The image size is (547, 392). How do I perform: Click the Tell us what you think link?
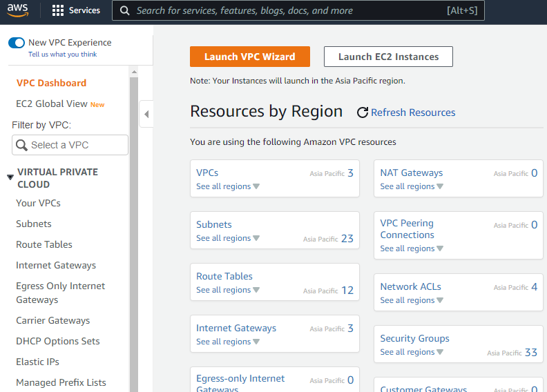62,55
